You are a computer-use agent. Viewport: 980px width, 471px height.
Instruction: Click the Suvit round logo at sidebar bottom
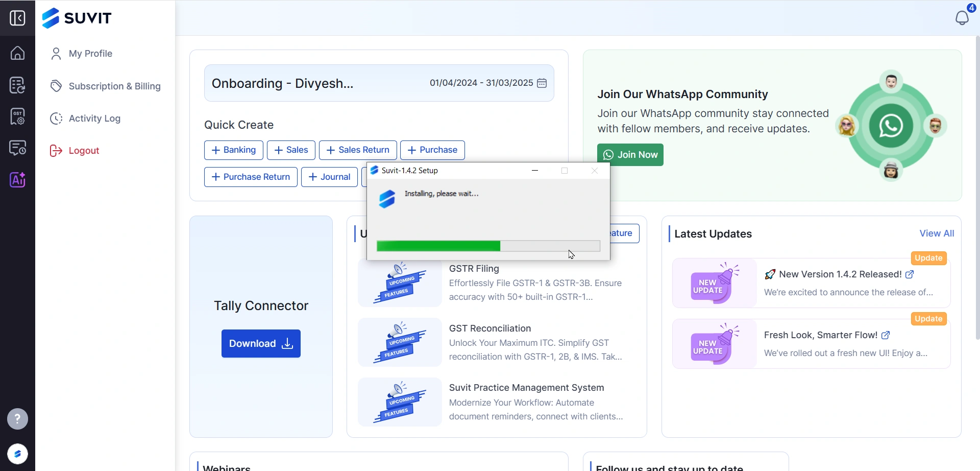point(17,454)
